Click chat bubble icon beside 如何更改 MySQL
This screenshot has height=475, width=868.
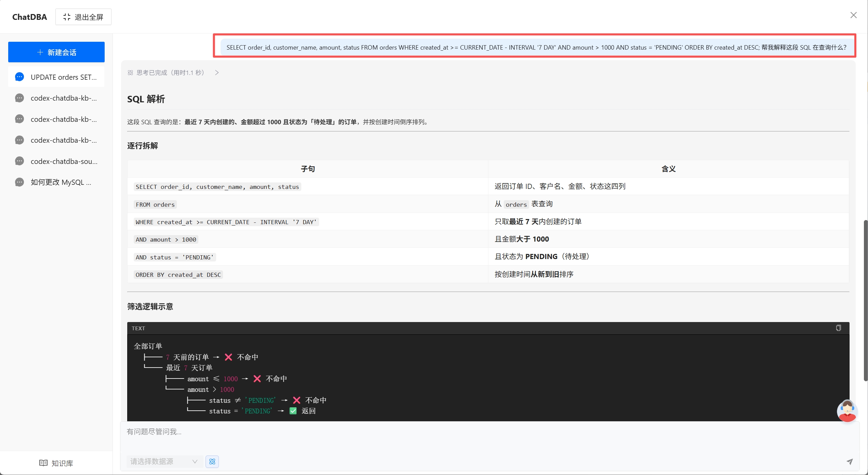19,182
